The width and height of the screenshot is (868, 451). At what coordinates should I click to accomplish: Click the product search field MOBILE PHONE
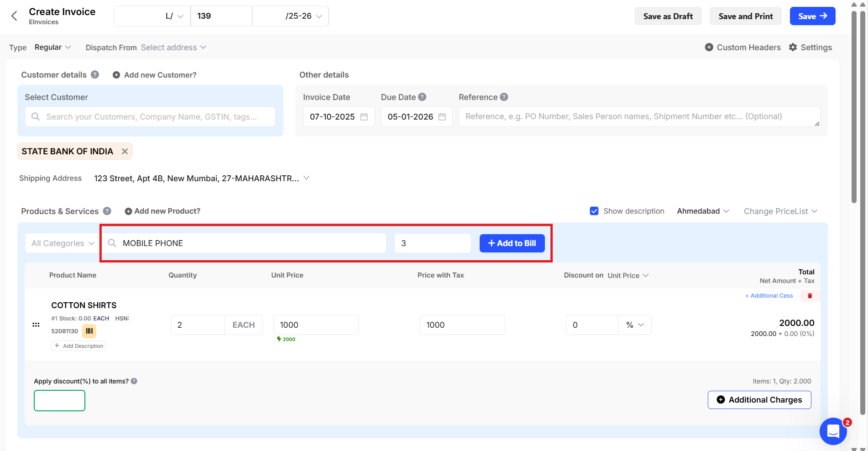244,243
